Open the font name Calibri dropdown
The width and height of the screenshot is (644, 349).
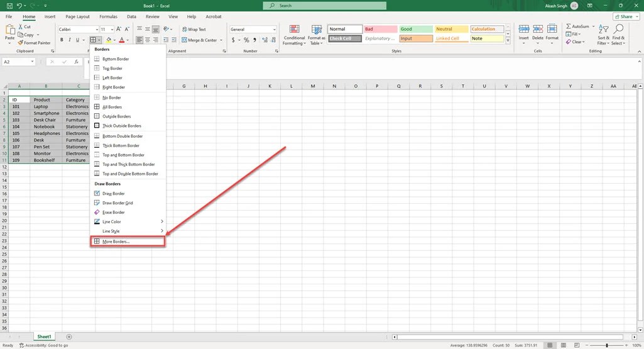coord(97,30)
